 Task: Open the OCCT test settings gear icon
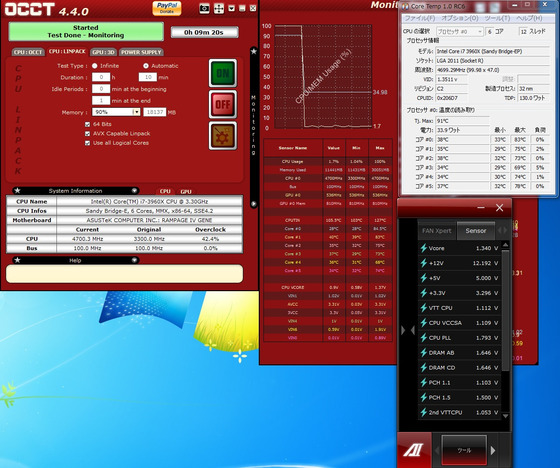pos(223,135)
